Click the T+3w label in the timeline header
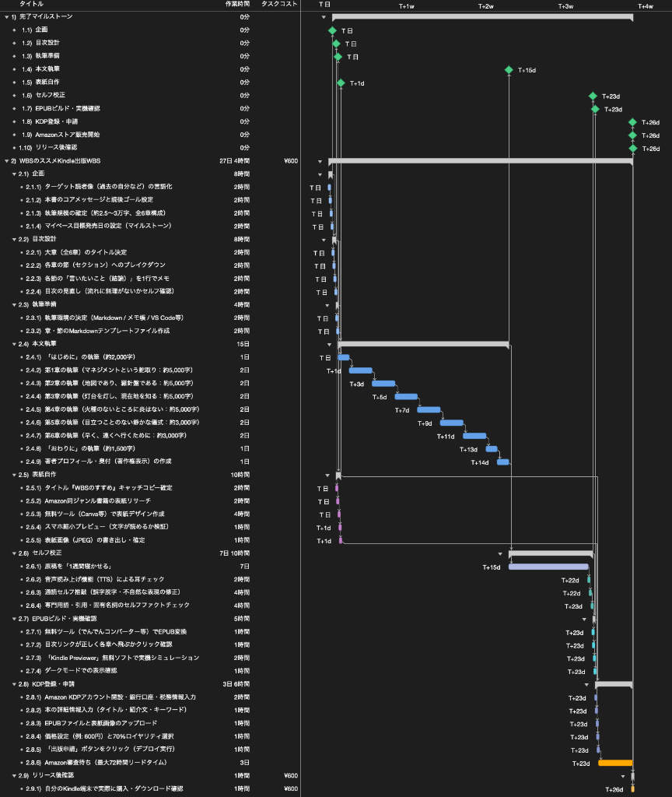 (565, 6)
